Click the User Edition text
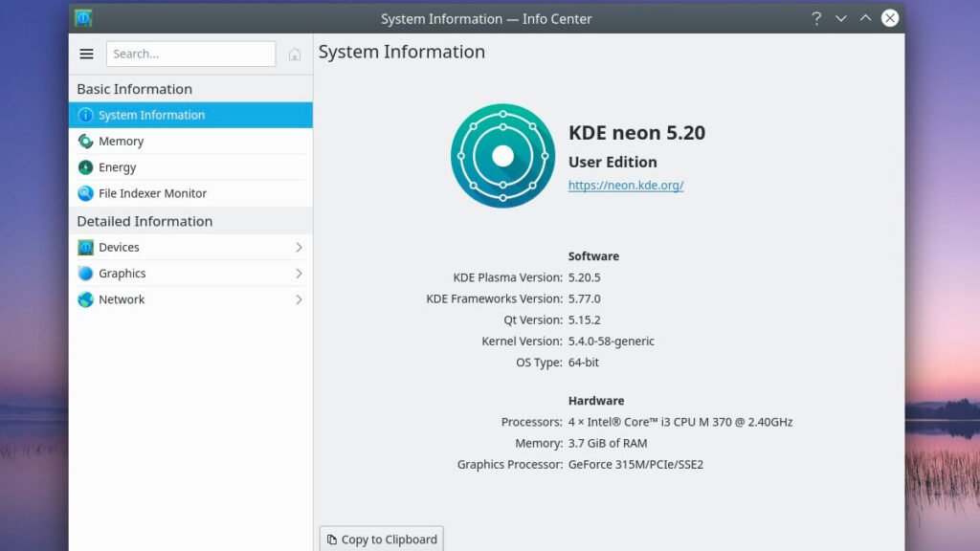The image size is (980, 551). click(612, 162)
